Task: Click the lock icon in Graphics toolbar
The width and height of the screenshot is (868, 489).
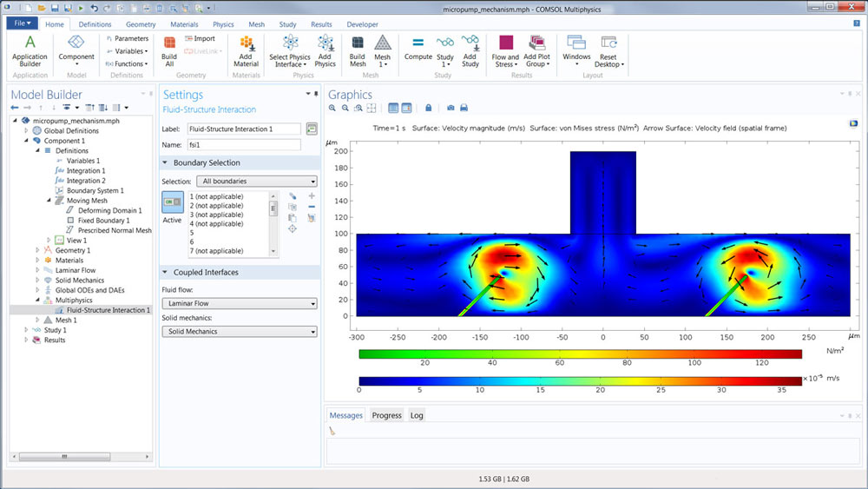Action: click(429, 108)
